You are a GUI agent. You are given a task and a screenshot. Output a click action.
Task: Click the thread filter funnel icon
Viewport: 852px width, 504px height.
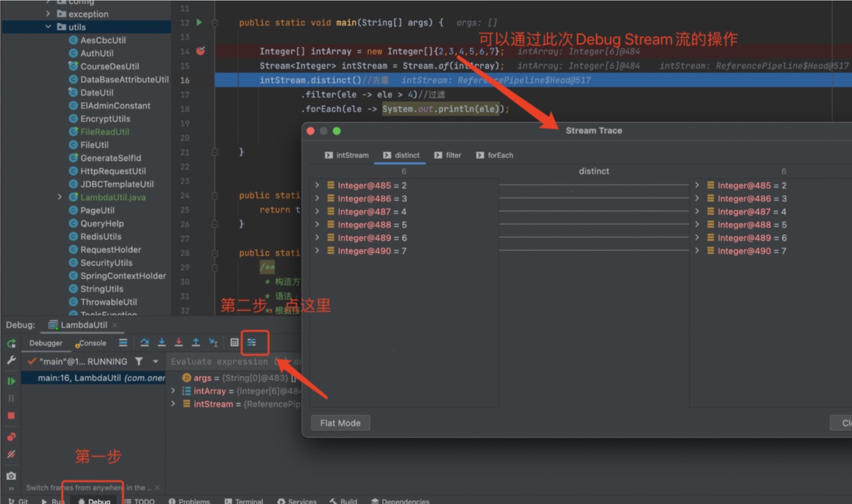(139, 362)
